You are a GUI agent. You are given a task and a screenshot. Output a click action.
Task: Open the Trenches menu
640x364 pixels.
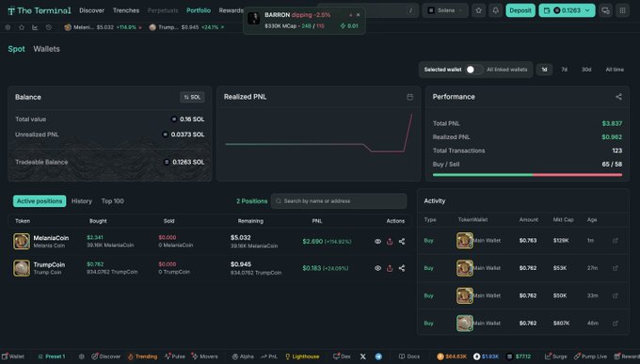pos(126,10)
